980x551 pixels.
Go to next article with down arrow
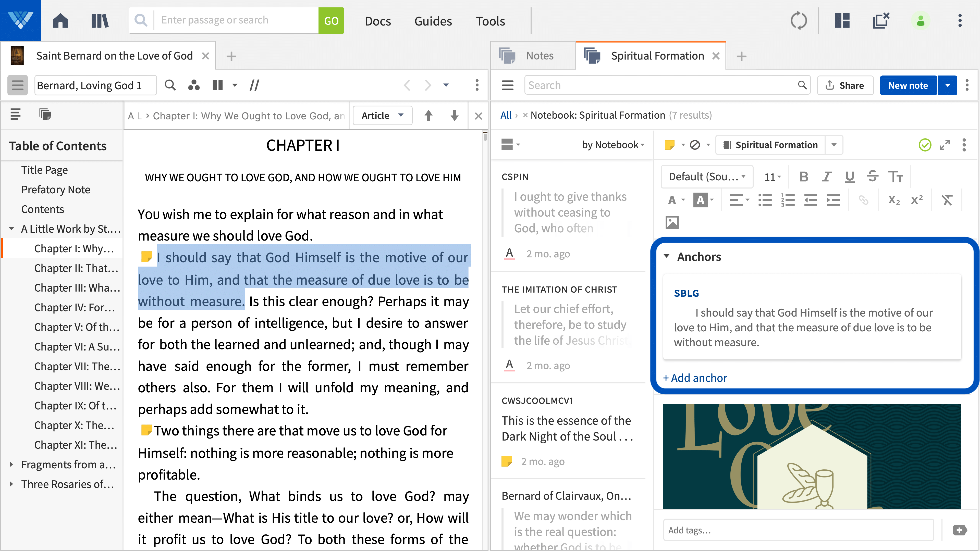454,116
